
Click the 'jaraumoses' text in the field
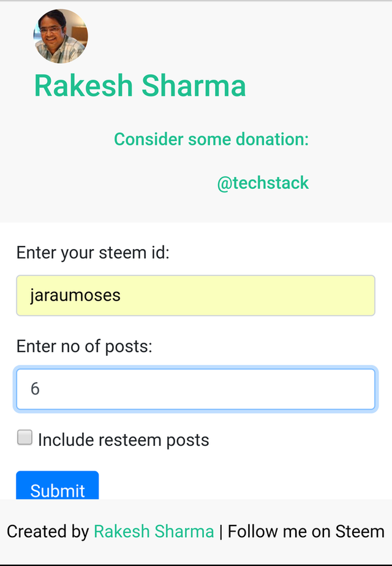75,296
